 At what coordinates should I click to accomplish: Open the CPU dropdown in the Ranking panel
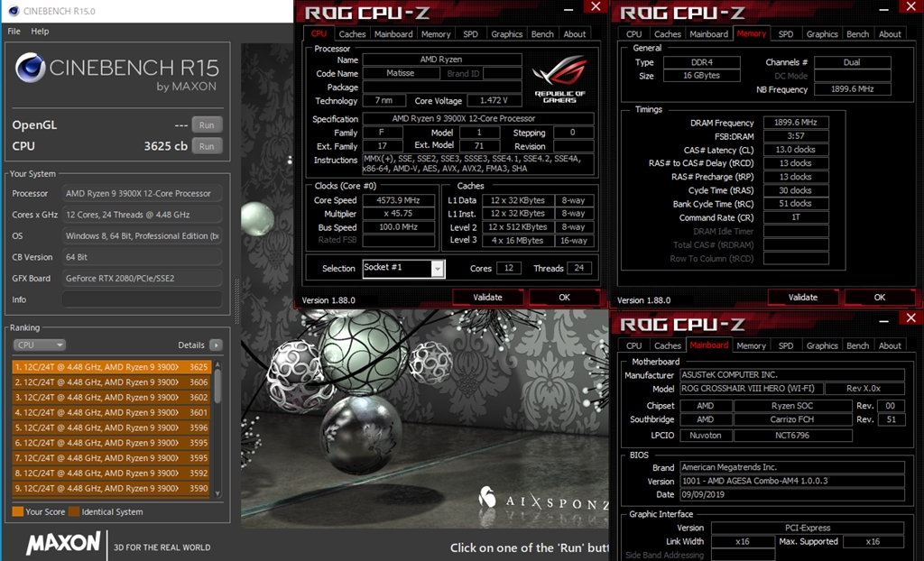point(39,345)
